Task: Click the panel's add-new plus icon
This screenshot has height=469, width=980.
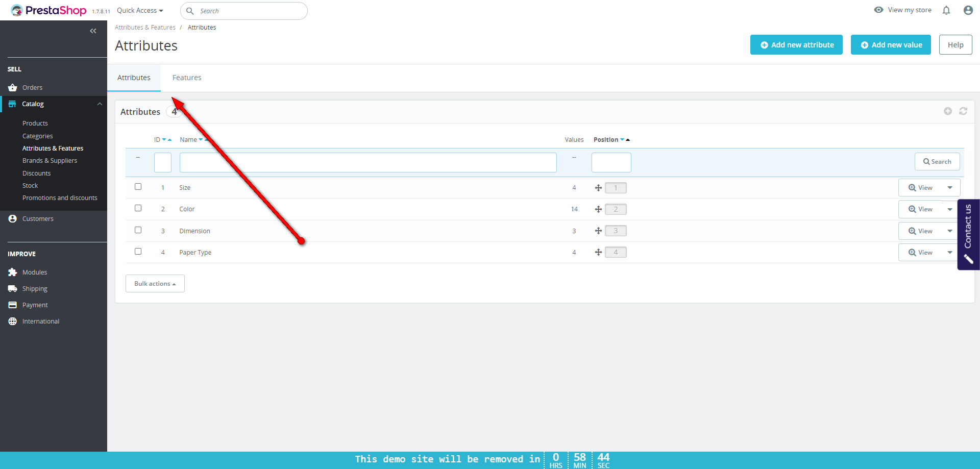Action: [948, 111]
